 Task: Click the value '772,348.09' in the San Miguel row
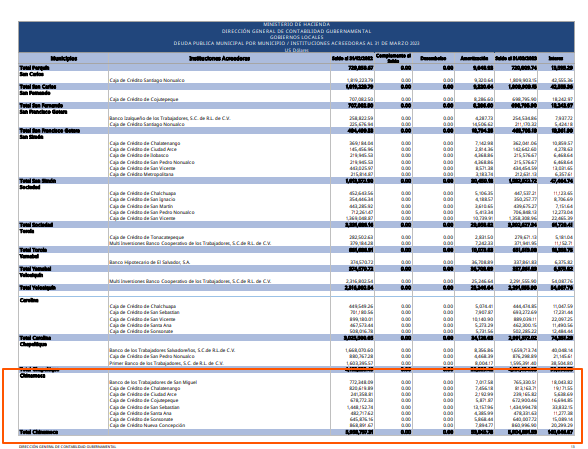click(x=361, y=383)
